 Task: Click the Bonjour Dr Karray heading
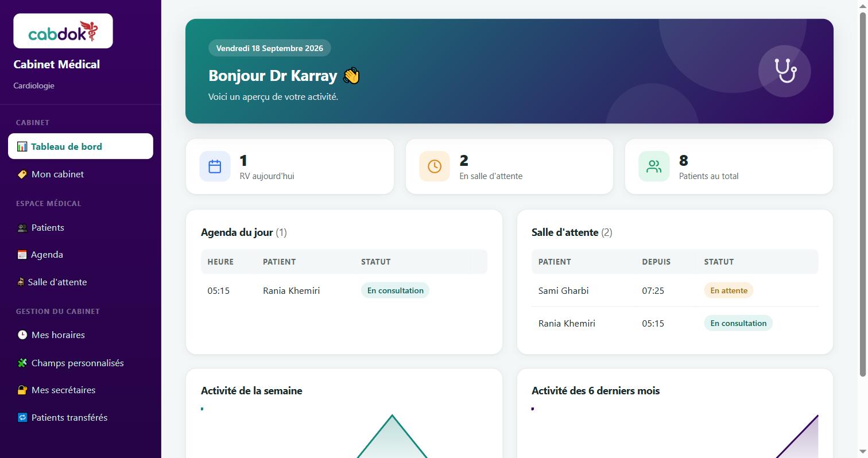pyautogui.click(x=284, y=76)
